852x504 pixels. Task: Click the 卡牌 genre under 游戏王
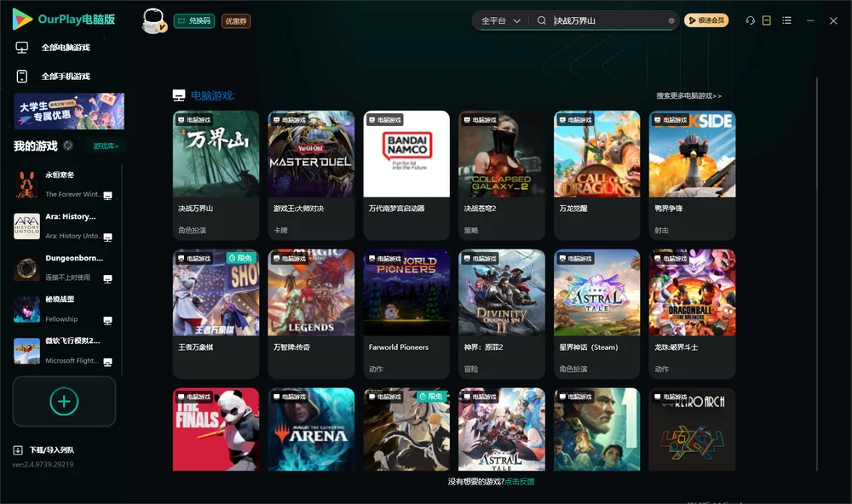point(280,230)
